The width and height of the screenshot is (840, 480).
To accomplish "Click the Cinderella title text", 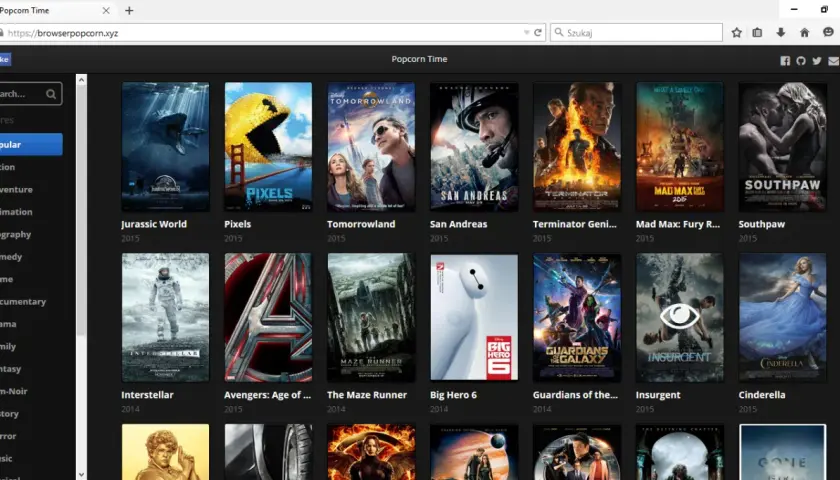I will pyautogui.click(x=762, y=395).
